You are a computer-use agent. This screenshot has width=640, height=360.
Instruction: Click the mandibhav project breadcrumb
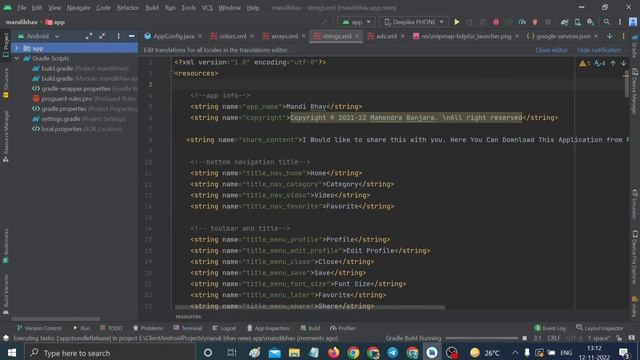click(x=22, y=22)
